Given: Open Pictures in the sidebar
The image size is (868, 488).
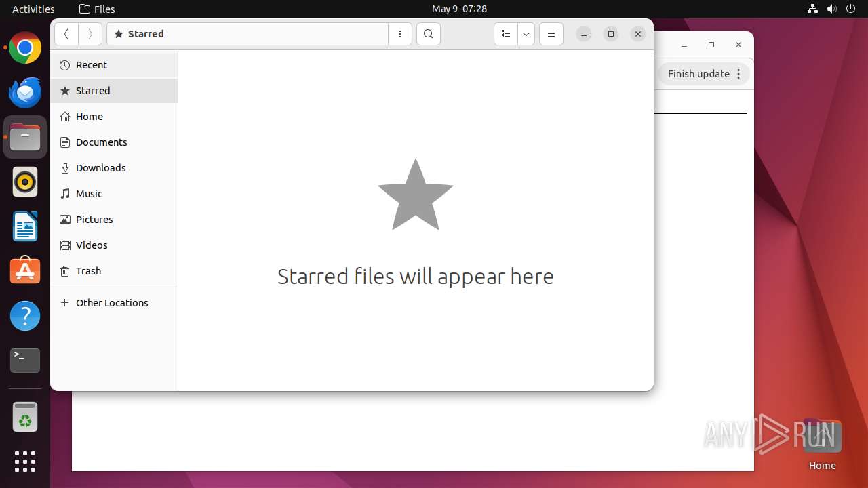Looking at the screenshot, I should point(114,220).
